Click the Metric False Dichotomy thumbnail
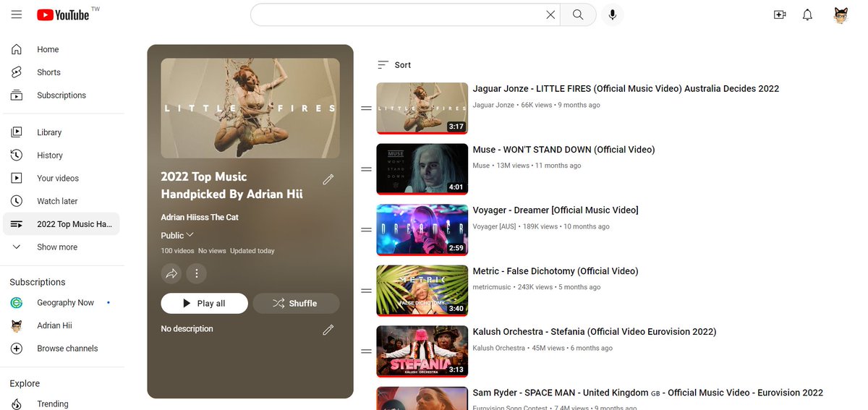This screenshot has height=410, width=868. (422, 291)
